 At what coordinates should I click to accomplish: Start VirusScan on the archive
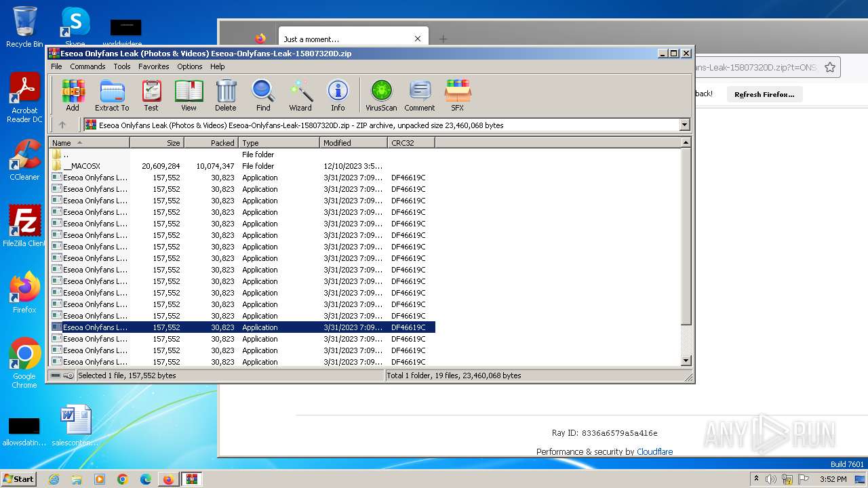click(x=381, y=95)
